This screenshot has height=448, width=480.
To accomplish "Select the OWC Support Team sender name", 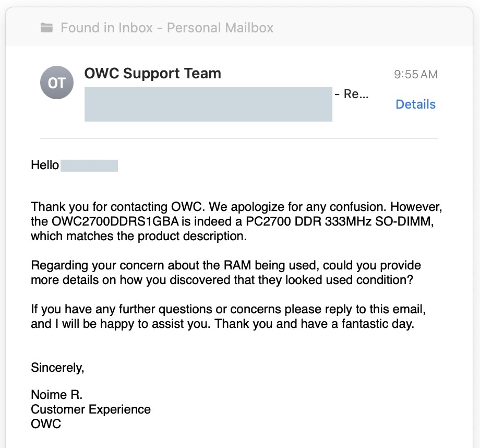I will click(x=152, y=74).
